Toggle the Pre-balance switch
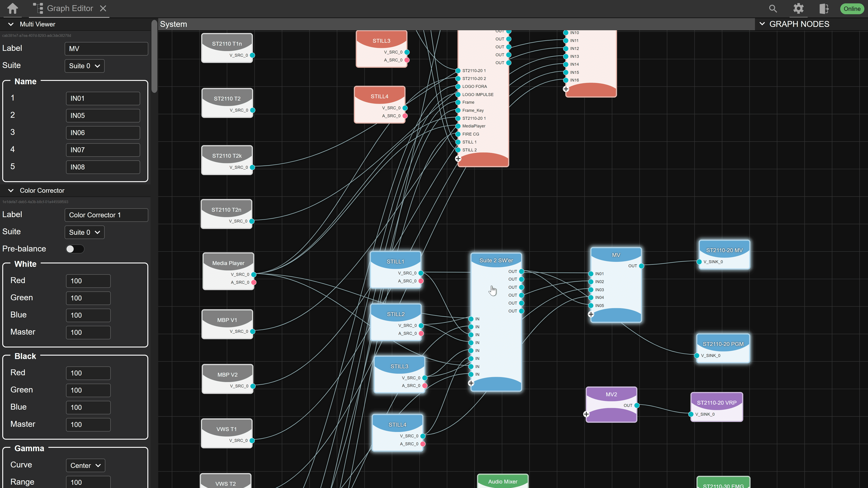Screen dimensions: 868x488 [x=75, y=249]
